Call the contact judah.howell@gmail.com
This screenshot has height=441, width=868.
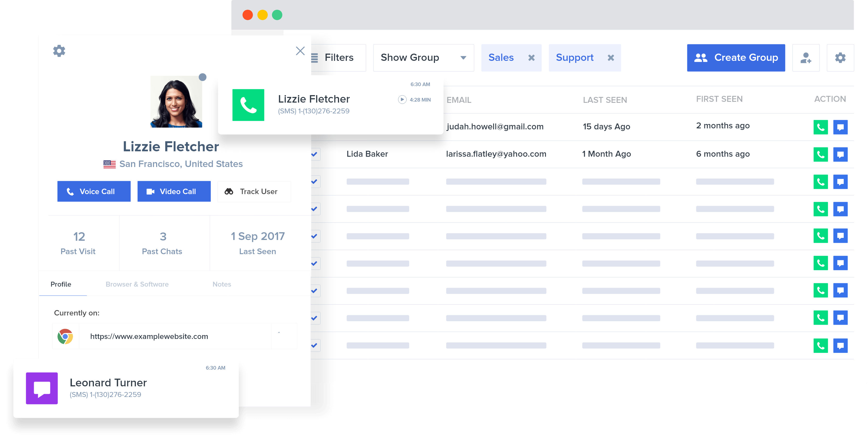point(821,127)
